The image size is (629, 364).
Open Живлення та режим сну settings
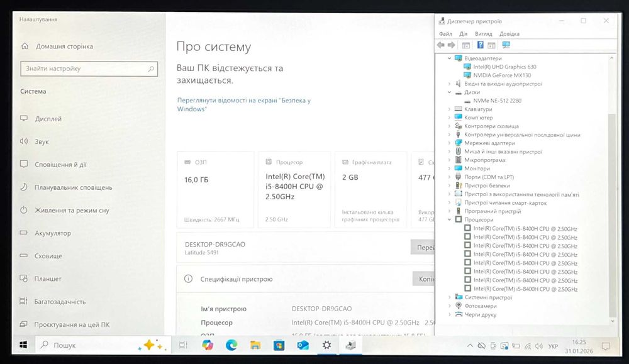tap(65, 210)
